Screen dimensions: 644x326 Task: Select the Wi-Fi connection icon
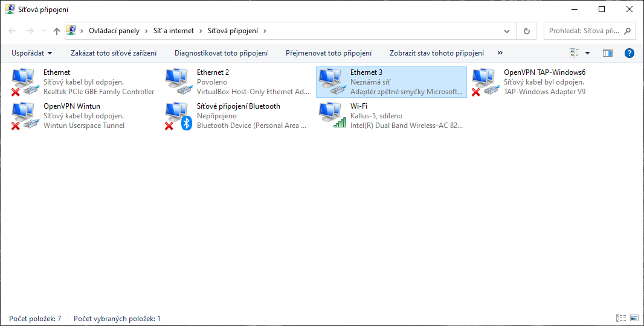[332, 116]
